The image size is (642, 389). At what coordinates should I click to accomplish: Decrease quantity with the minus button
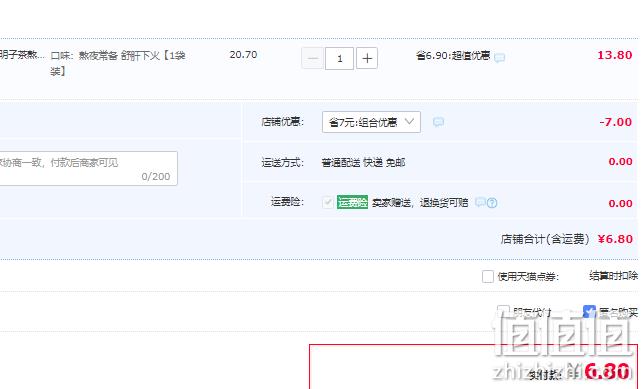point(312,58)
